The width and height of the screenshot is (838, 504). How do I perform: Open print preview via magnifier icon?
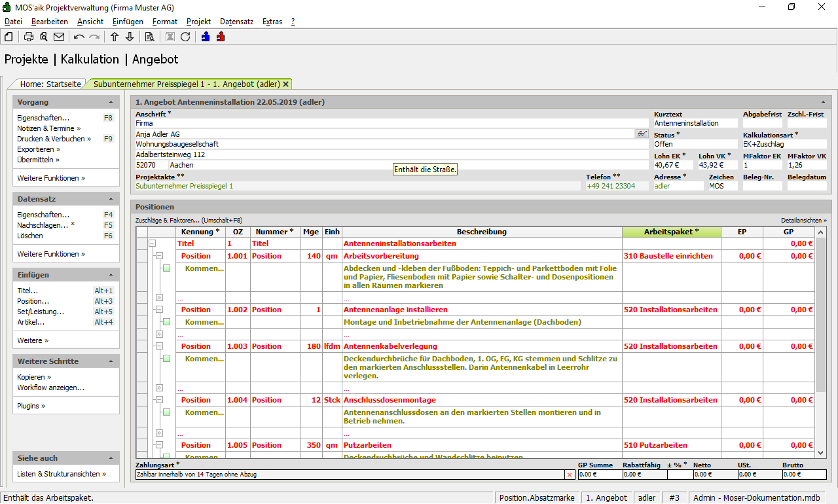click(x=44, y=37)
